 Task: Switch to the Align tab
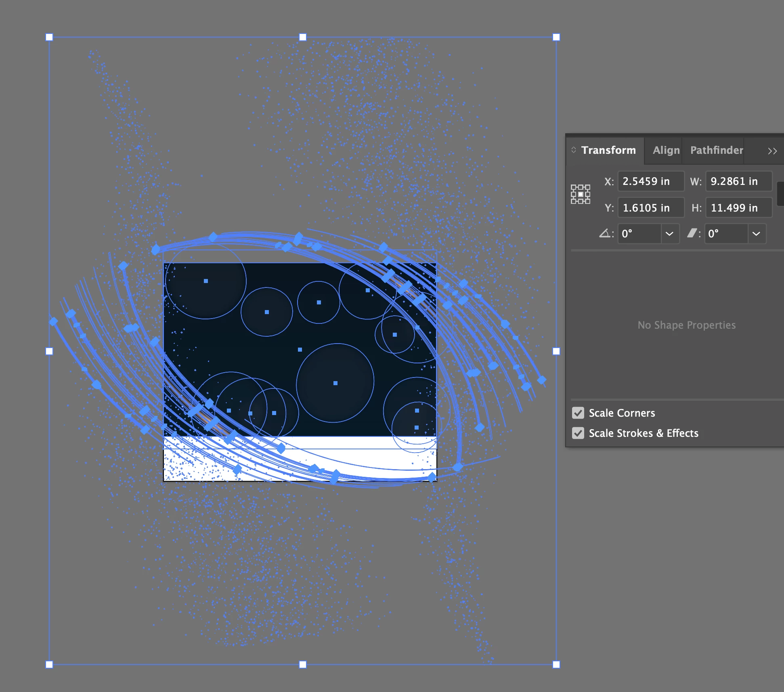(666, 150)
